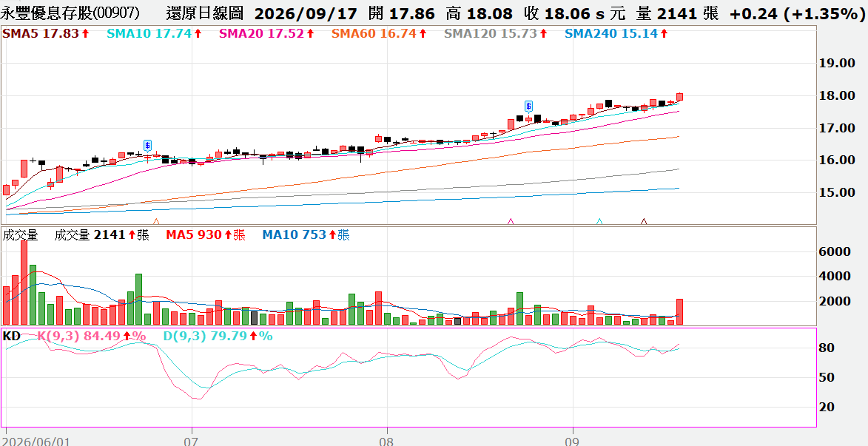Click the closing price 收 18.06 in header
This screenshot has width=868, height=446.
pos(556,13)
